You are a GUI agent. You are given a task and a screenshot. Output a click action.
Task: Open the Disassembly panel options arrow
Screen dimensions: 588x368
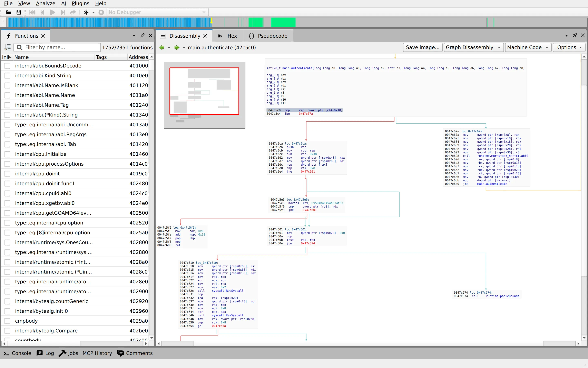567,36
